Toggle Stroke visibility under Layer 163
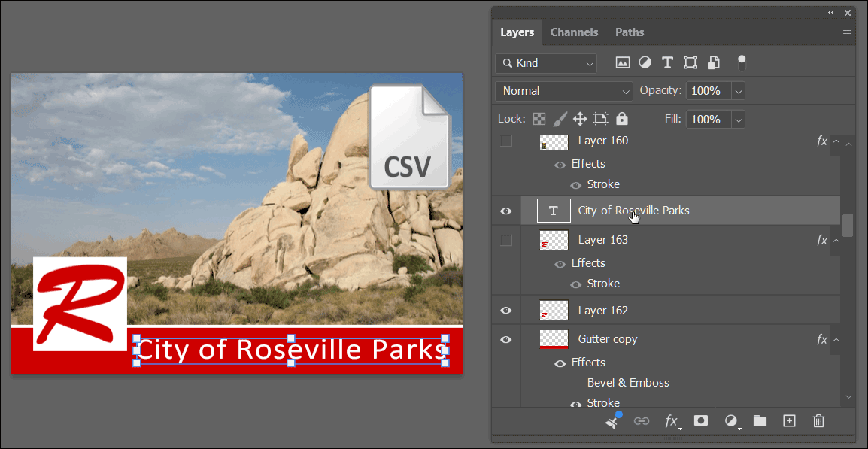This screenshot has height=449, width=868. coord(575,284)
